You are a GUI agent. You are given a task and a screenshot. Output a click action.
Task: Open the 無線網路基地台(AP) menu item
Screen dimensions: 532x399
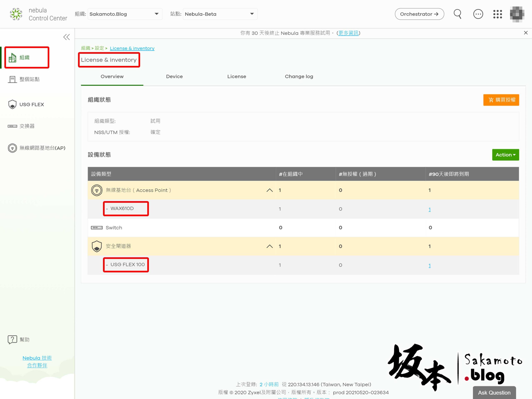(42, 148)
